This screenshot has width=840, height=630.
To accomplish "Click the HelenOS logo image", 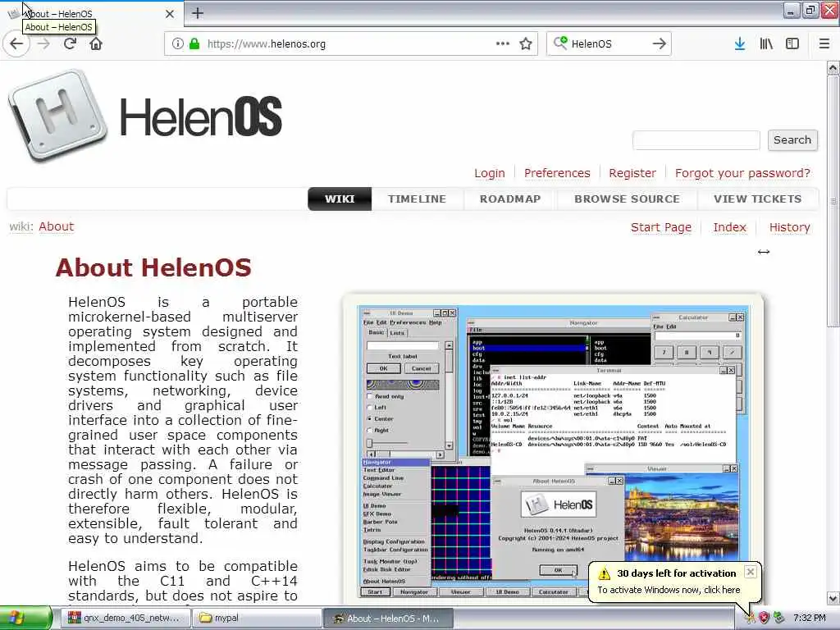I will pyautogui.click(x=146, y=116).
